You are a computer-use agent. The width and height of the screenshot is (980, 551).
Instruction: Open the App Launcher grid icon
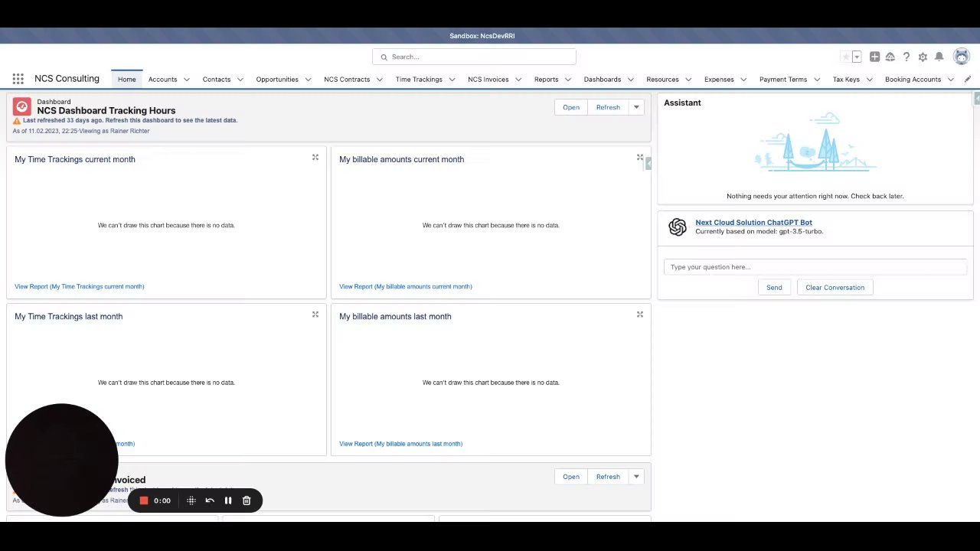18,79
